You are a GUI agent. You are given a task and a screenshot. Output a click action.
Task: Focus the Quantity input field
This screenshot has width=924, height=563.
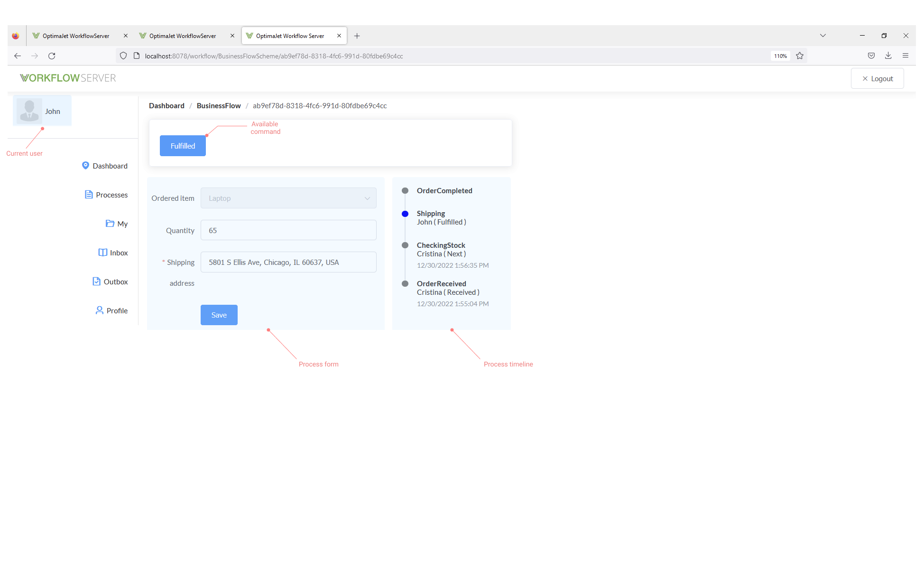[288, 230]
